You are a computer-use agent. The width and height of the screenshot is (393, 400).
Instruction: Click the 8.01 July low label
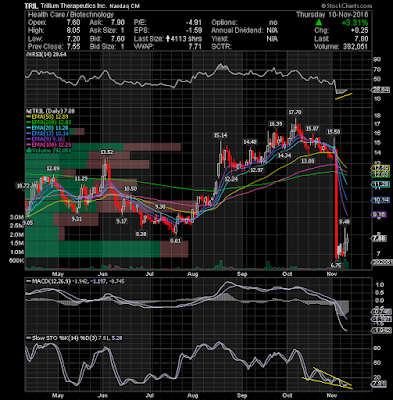(175, 240)
